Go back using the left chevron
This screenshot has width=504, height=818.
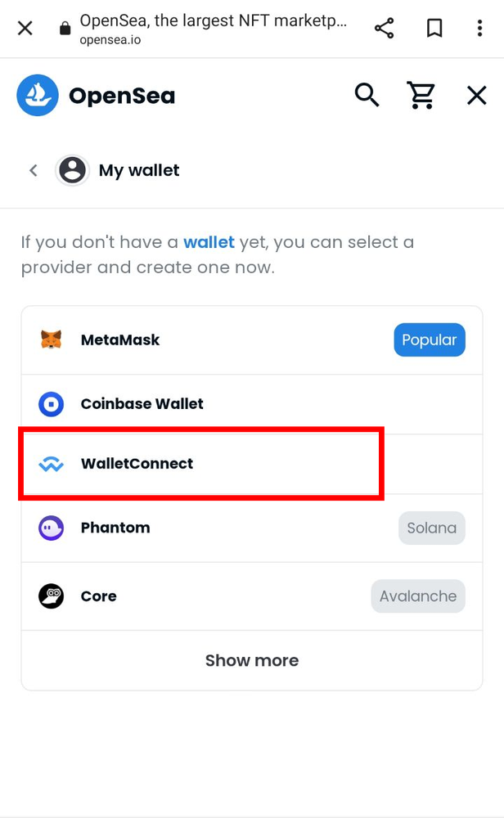pos(33,170)
